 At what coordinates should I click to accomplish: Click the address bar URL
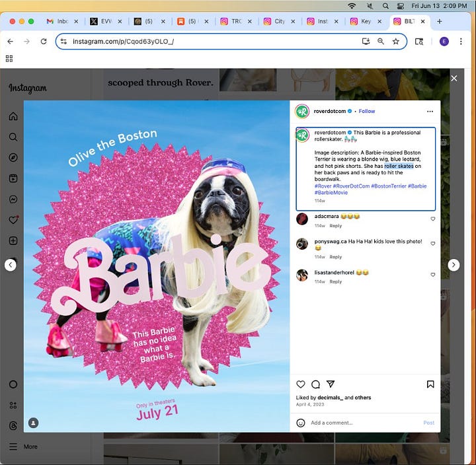(123, 41)
